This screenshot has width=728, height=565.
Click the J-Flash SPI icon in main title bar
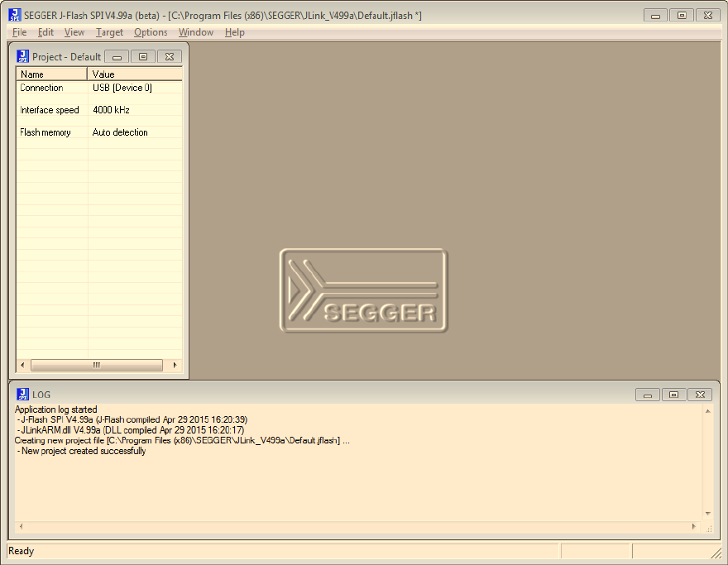pos(15,15)
